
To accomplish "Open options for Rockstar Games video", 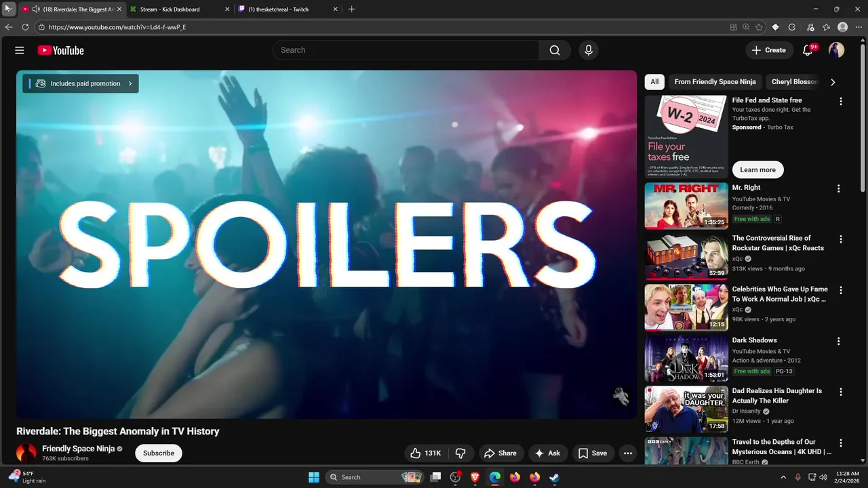I will point(841,239).
